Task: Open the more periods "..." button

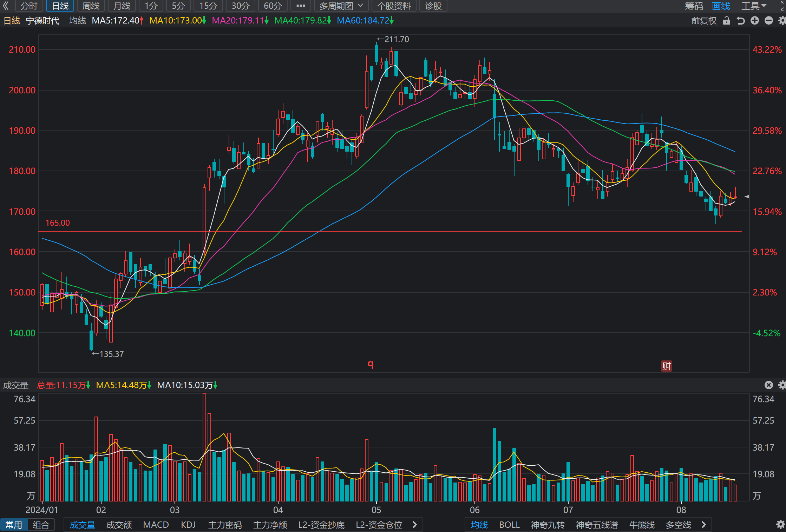Action: click(301, 6)
